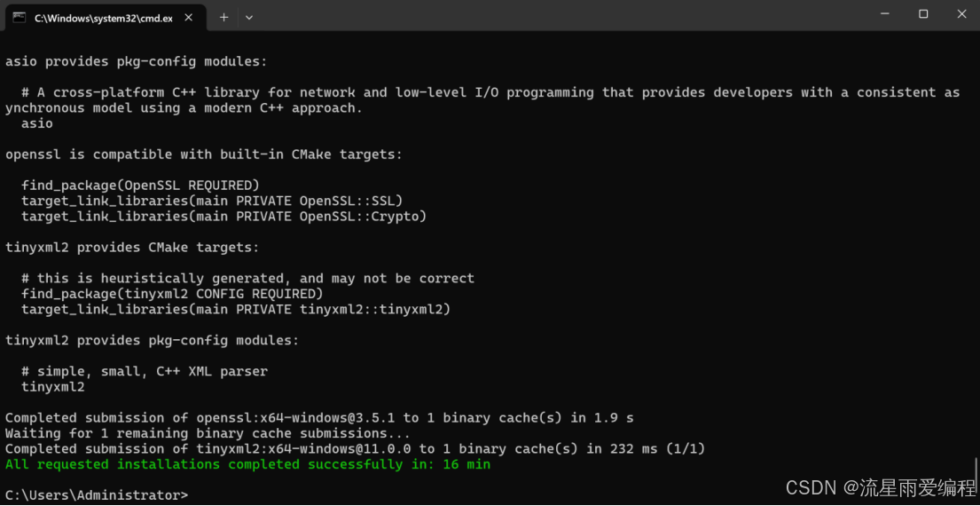Click the find_package(OpenSSL REQUIRED) line
The width and height of the screenshot is (980, 506).
pyautogui.click(x=140, y=185)
